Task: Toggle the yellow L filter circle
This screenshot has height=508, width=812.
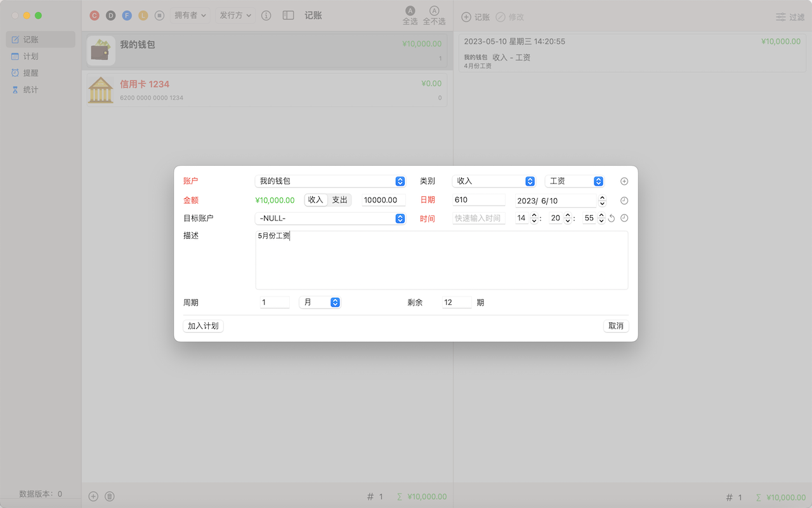Action: pyautogui.click(x=143, y=15)
